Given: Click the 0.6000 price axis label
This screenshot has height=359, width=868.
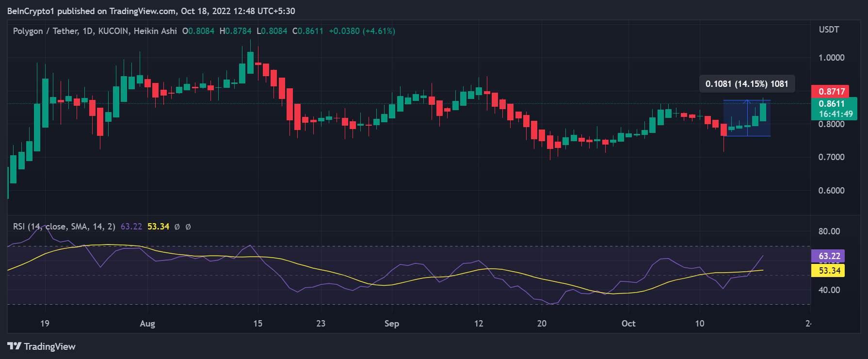Looking at the screenshot, I should tap(831, 191).
